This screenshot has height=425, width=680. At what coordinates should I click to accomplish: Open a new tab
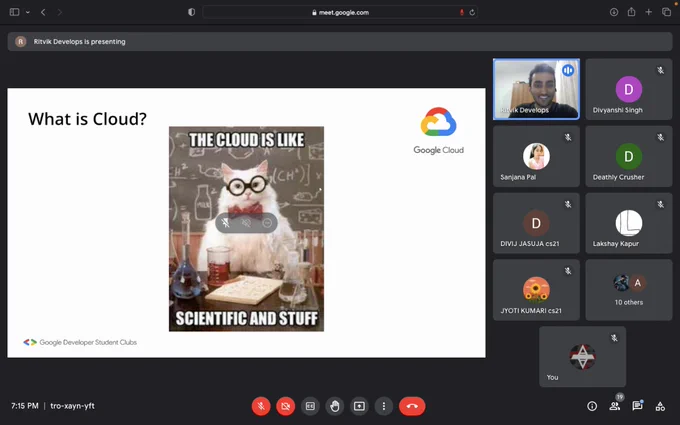tap(648, 12)
